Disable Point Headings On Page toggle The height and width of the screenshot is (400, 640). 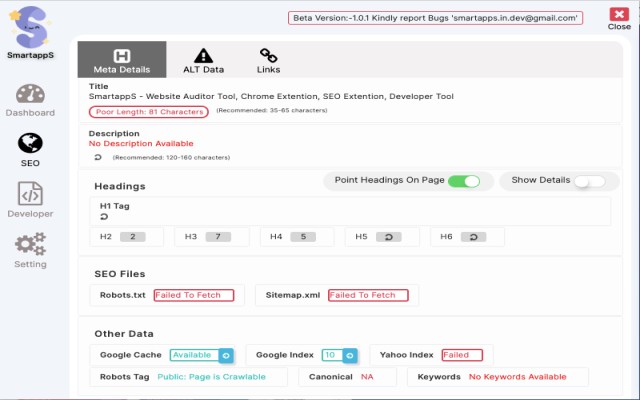[x=464, y=181]
